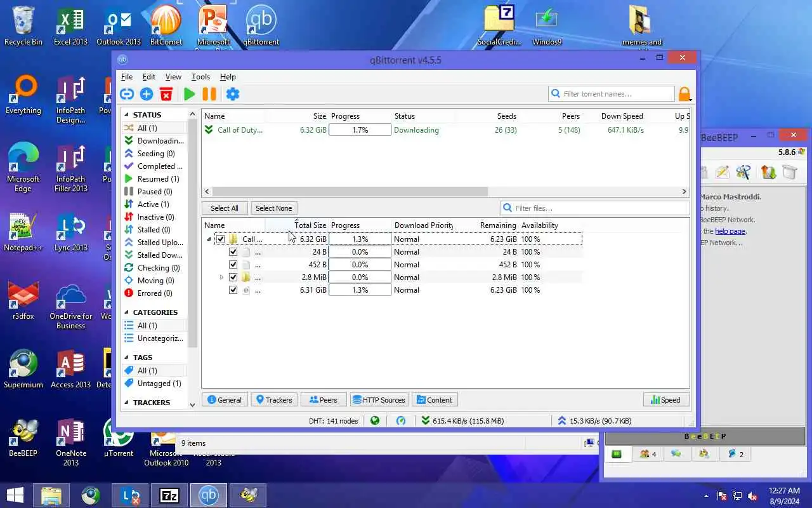
Task: Click the Speed button
Action: pos(665,400)
